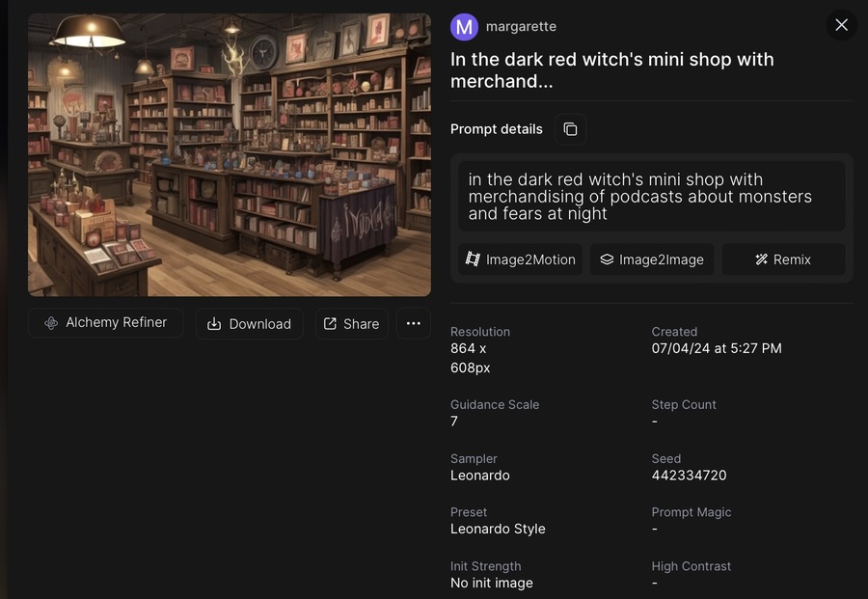Click the truncated image title heading

611,70
